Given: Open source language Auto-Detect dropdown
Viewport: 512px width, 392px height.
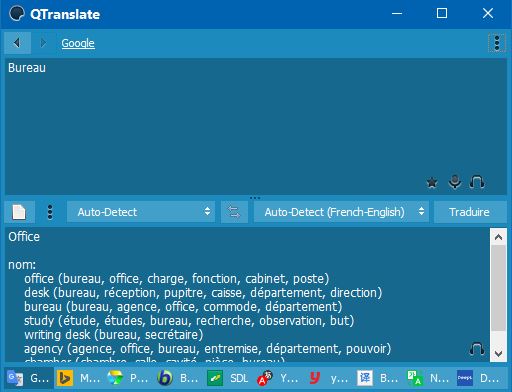Looking at the screenshot, I should pyautogui.click(x=141, y=212).
